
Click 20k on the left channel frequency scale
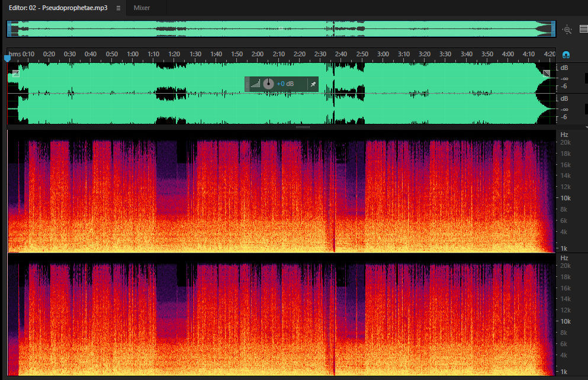[565, 143]
